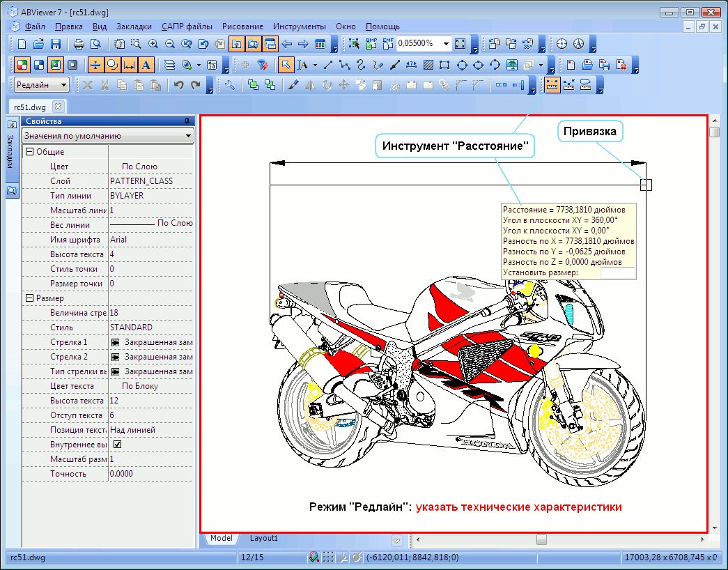
Task: Open the globe icon dropdown arrow
Action: (199, 65)
